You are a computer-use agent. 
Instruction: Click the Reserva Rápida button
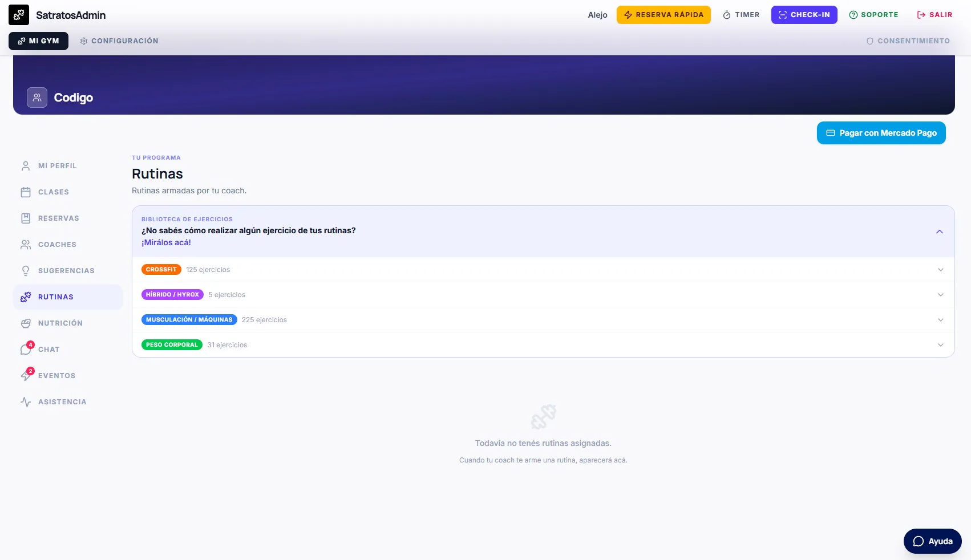[663, 15]
